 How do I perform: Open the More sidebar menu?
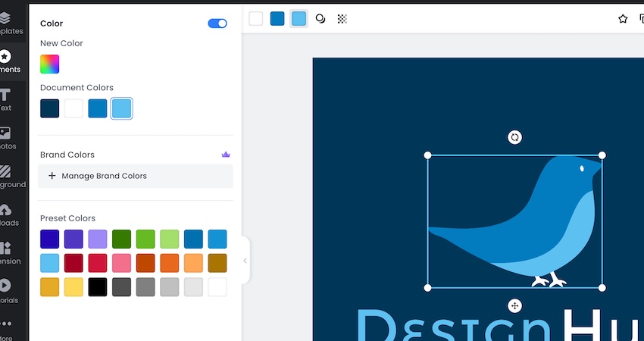coord(7,330)
